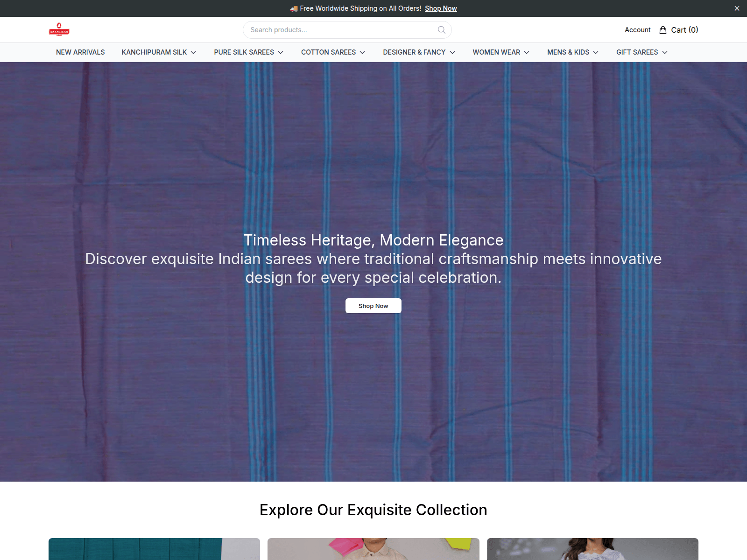Click the search magnifier icon
The height and width of the screenshot is (560, 747).
442,30
